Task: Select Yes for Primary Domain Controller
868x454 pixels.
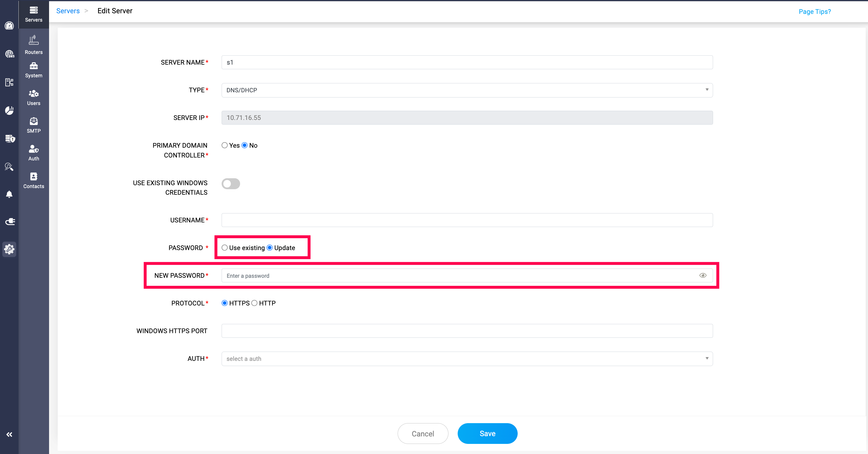Action: click(225, 145)
